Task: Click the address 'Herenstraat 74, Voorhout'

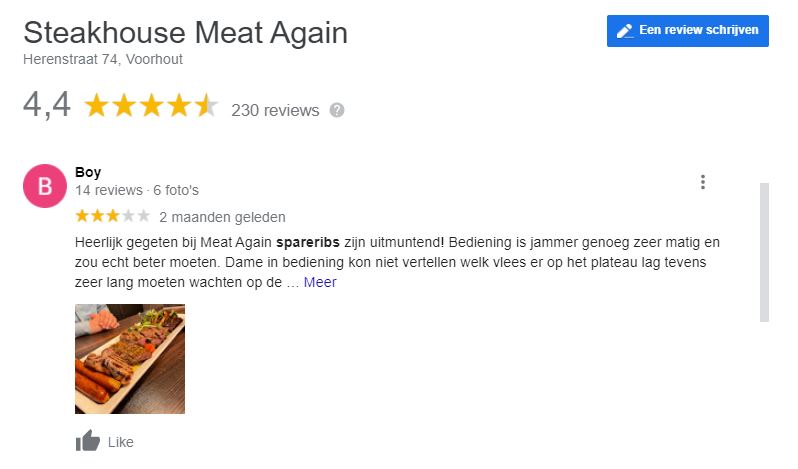Action: pyautogui.click(x=102, y=59)
